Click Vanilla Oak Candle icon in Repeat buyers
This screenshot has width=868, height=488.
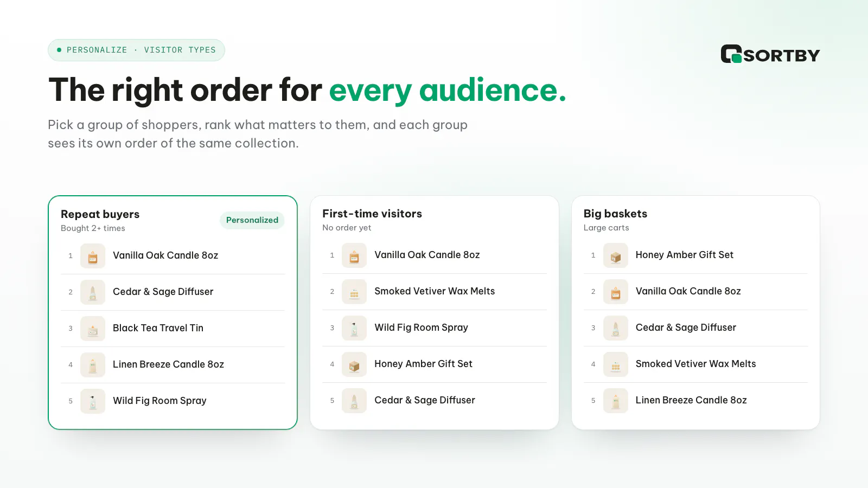[93, 256]
